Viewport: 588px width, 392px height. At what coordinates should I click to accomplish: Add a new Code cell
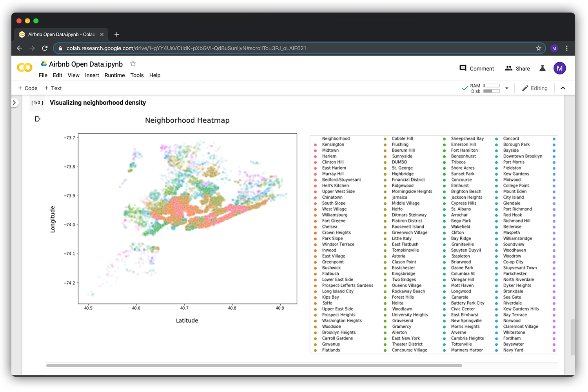point(28,88)
